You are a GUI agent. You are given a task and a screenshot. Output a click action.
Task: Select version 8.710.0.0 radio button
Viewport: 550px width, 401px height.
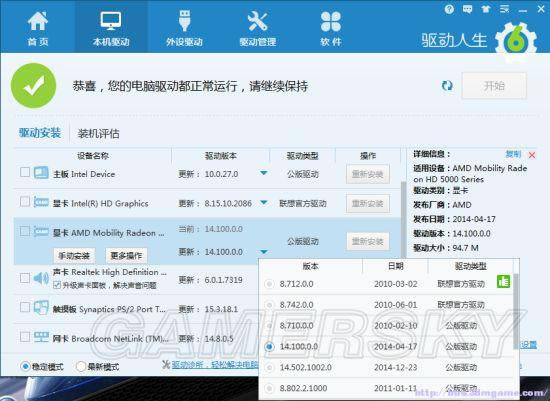pyautogui.click(x=269, y=326)
